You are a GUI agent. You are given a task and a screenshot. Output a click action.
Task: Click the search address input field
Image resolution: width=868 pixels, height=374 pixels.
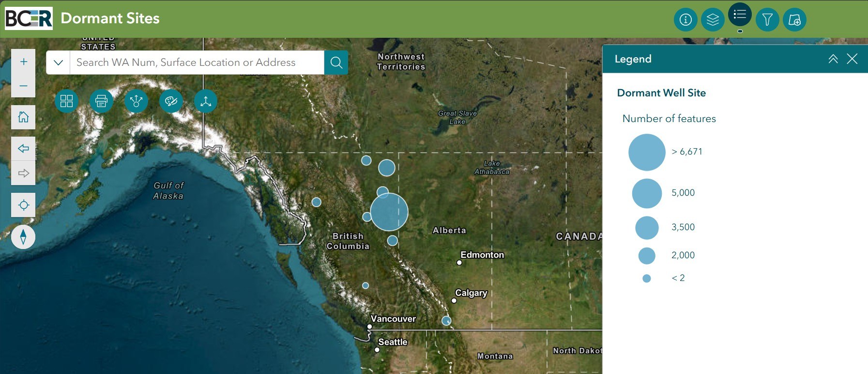click(197, 62)
